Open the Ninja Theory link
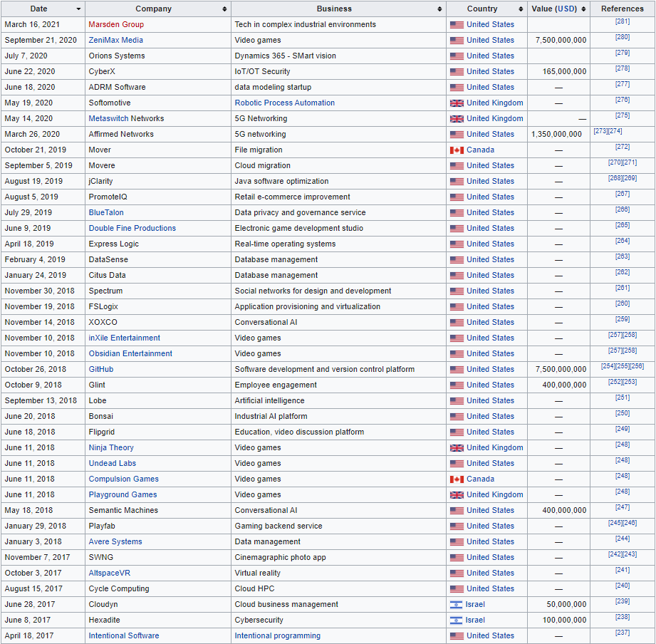The width and height of the screenshot is (656, 644). tap(111, 448)
